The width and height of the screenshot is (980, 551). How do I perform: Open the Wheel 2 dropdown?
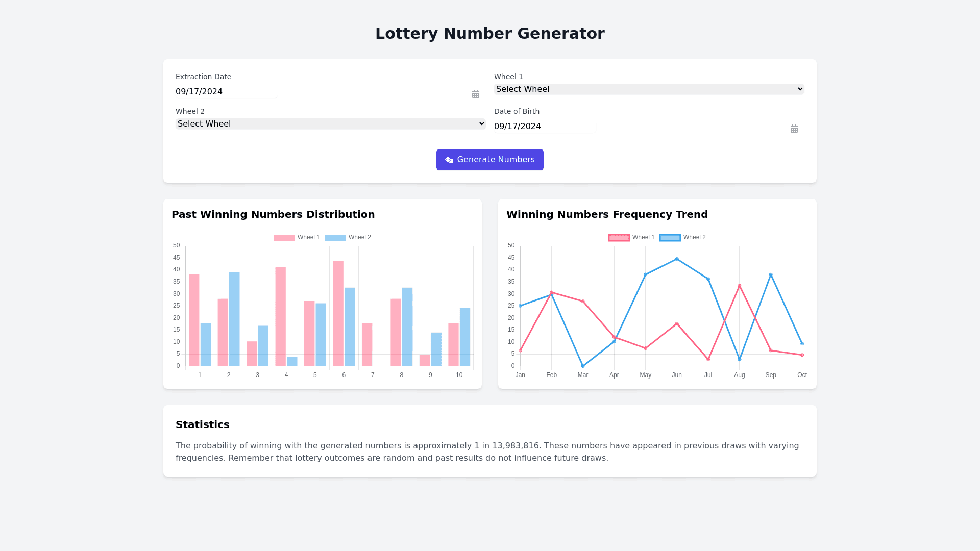(x=330, y=124)
